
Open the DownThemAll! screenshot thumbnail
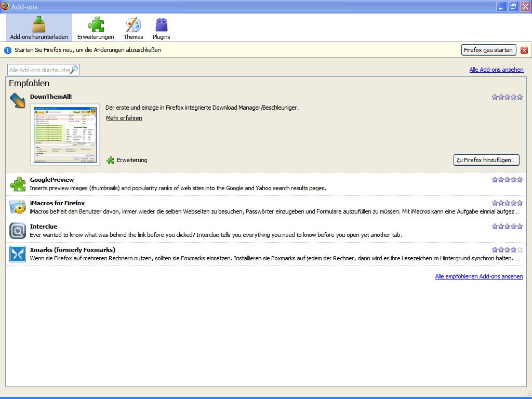pos(65,135)
